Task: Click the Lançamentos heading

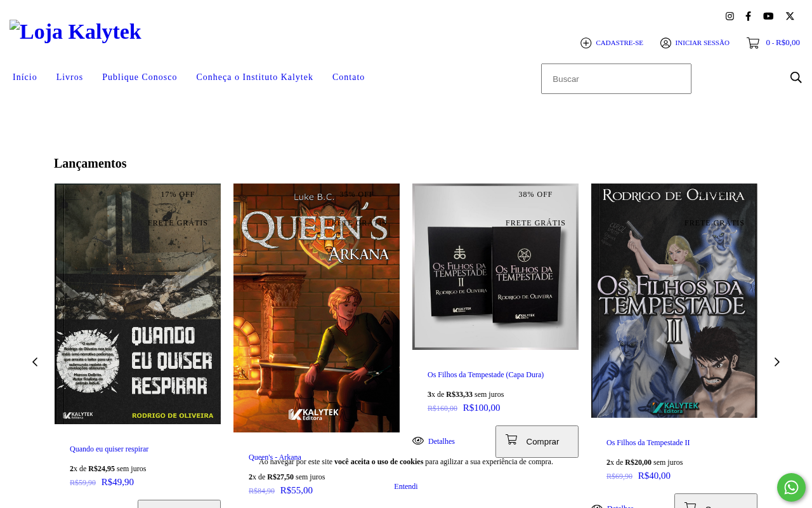Action: [90, 163]
